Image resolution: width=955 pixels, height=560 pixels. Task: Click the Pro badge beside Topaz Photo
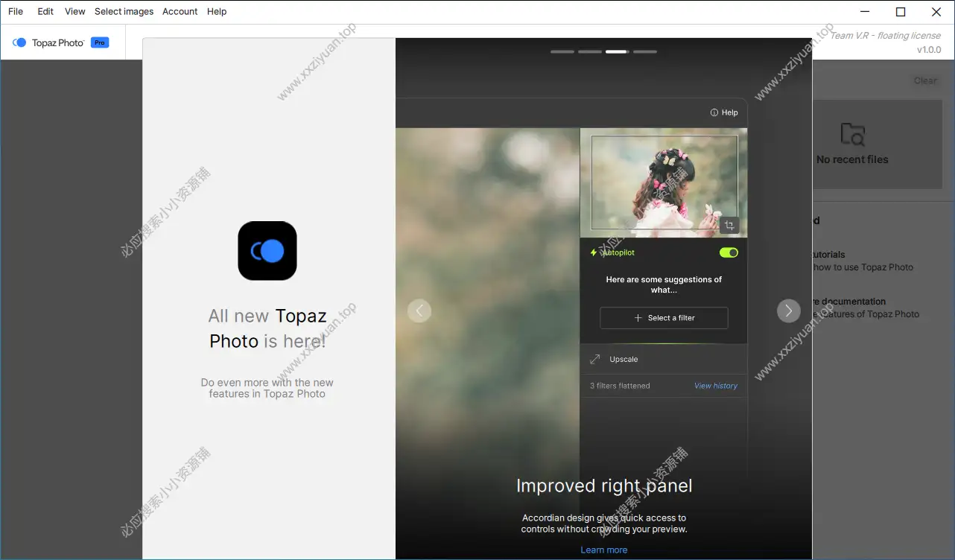[x=99, y=42]
